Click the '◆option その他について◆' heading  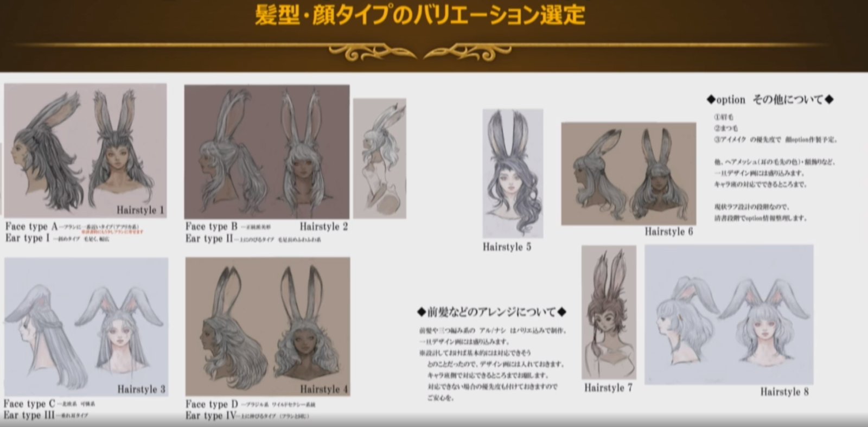pos(770,100)
